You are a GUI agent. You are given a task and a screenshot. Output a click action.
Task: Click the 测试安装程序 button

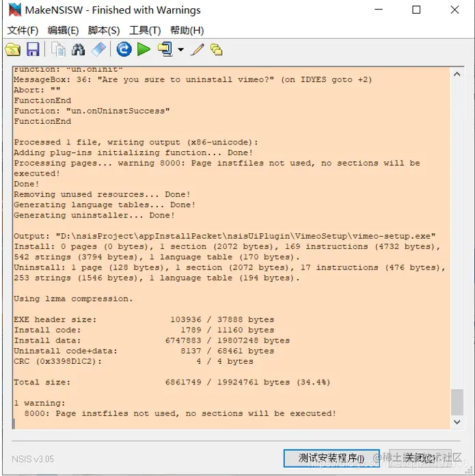331,458
